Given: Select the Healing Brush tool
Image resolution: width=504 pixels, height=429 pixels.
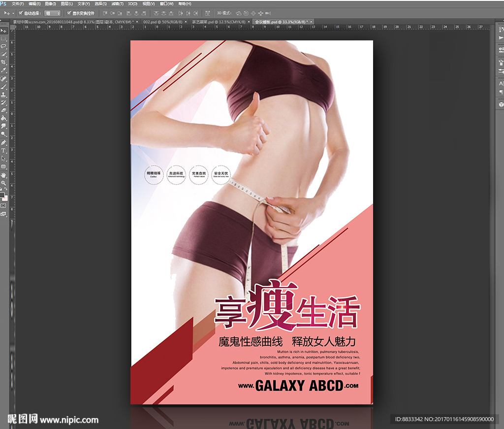Looking at the screenshot, I should click(x=3, y=78).
